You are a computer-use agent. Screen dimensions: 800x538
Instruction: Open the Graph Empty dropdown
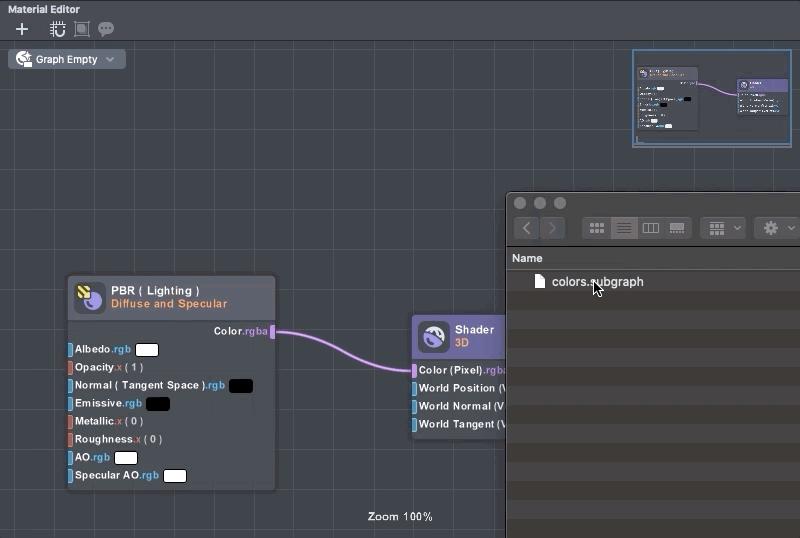pos(67,59)
